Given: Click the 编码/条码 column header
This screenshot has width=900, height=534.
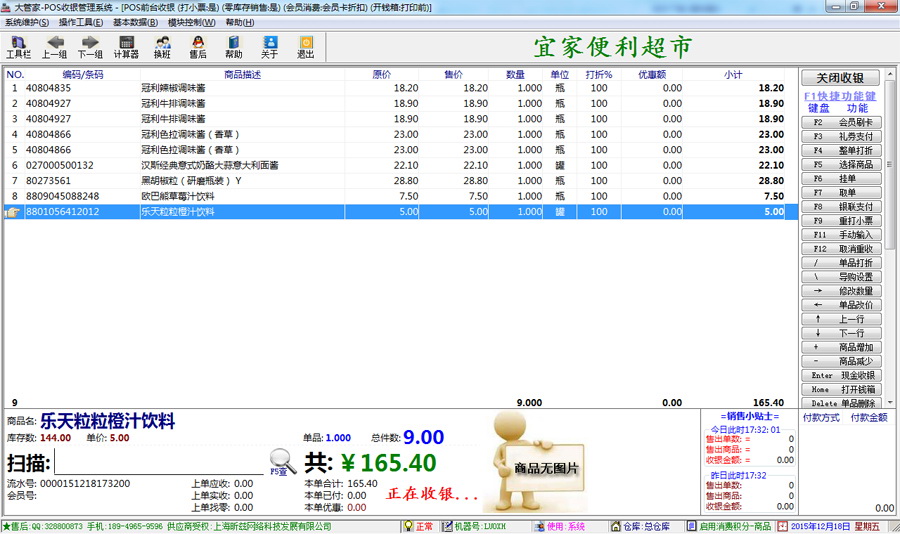Looking at the screenshot, I should [x=83, y=75].
